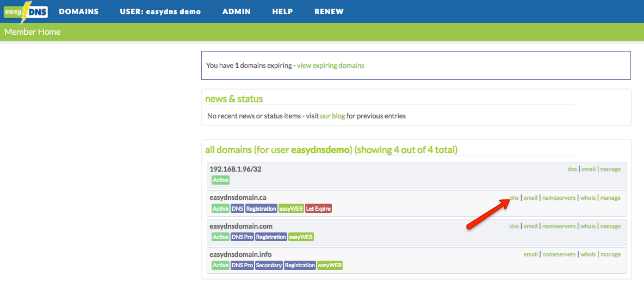Open dns for 192.168.1.96/32
The width and height of the screenshot is (644, 290).
coord(572,169)
